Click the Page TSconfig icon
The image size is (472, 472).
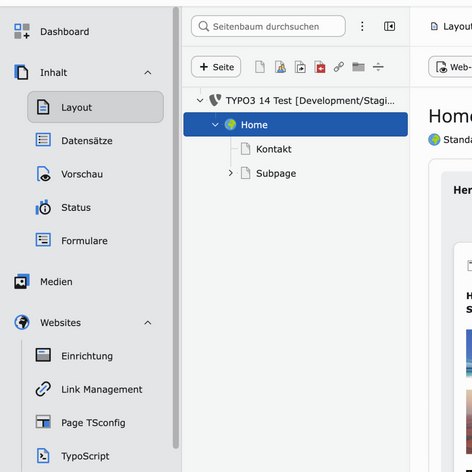point(43,422)
